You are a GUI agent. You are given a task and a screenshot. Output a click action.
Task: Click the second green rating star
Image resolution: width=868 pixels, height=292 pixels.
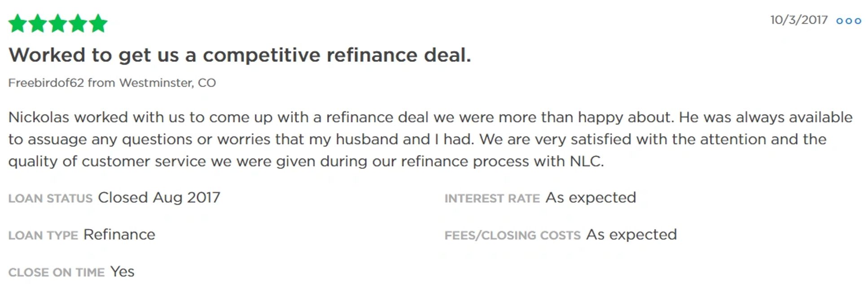point(38,24)
